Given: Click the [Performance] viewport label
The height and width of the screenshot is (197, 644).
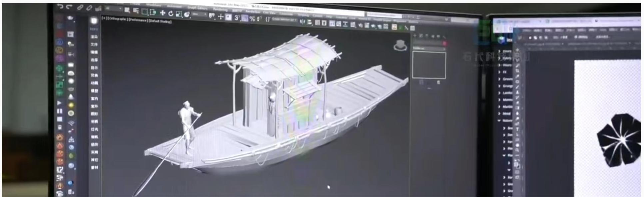Looking at the screenshot, I should 139,20.
